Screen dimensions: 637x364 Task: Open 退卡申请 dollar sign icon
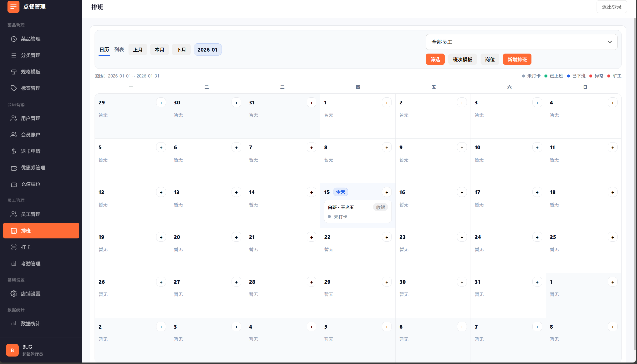tap(14, 151)
